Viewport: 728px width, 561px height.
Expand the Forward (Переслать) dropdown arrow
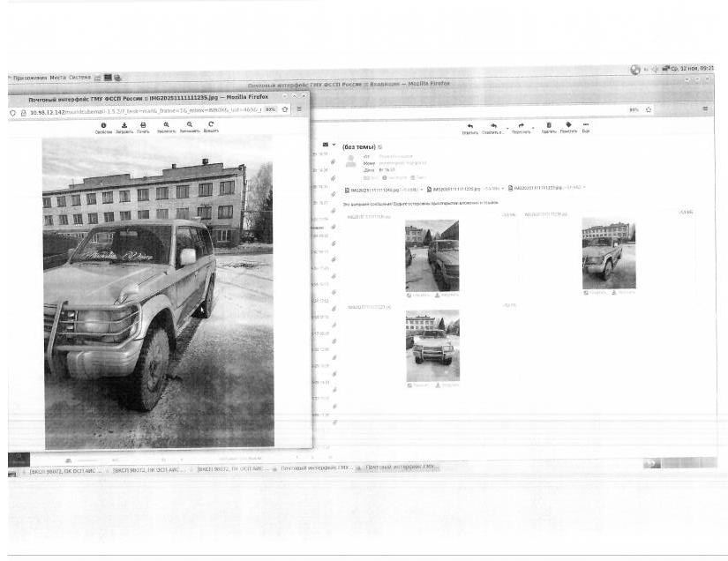(x=532, y=127)
